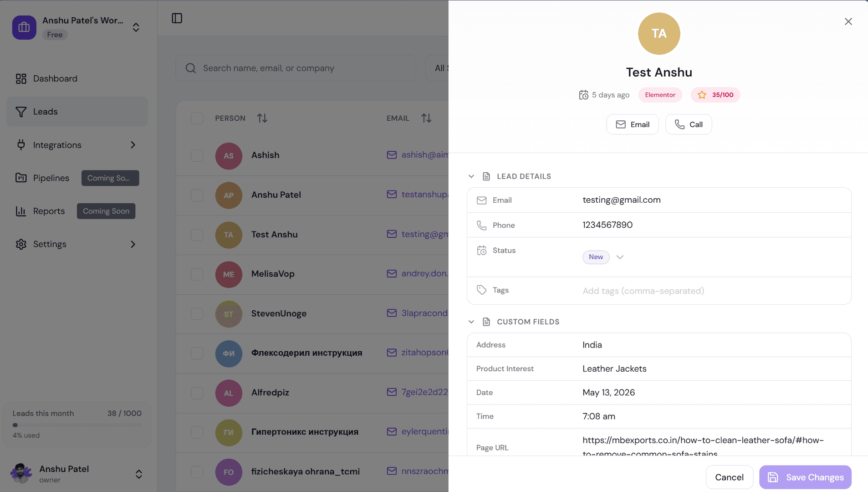Open Integrations menu item
This screenshot has height=492, width=868.
click(x=77, y=145)
